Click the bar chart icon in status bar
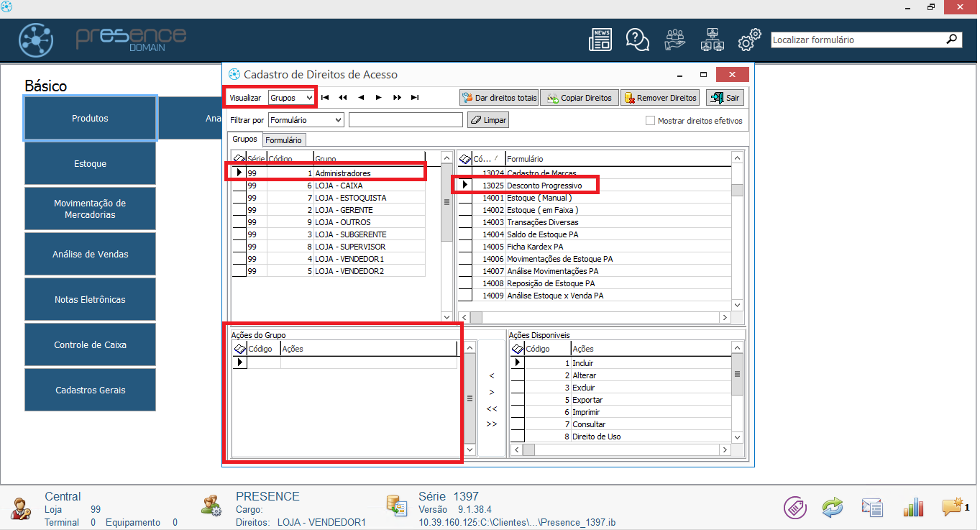Viewport: 980px width, 530px height. click(913, 507)
